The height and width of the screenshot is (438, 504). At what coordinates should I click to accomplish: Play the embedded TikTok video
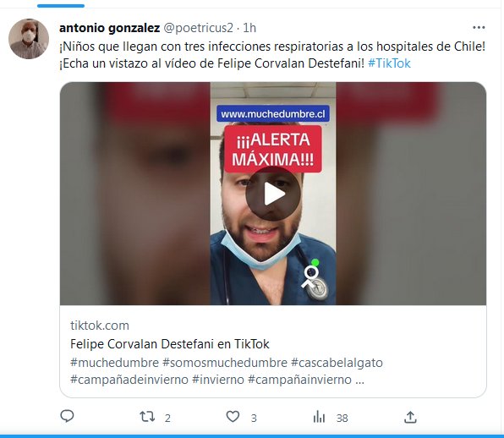pyautogui.click(x=273, y=194)
